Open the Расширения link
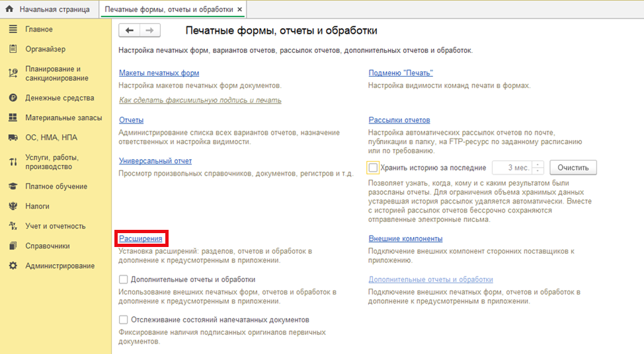The width and height of the screenshot is (644, 354). pyautogui.click(x=140, y=238)
